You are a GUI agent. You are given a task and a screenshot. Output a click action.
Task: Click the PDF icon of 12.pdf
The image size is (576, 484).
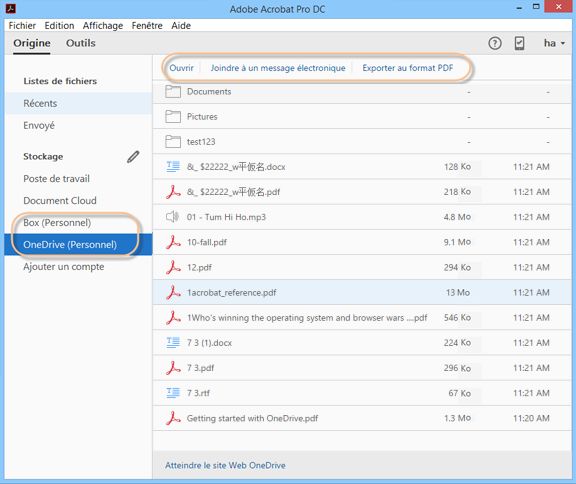pyautogui.click(x=173, y=267)
